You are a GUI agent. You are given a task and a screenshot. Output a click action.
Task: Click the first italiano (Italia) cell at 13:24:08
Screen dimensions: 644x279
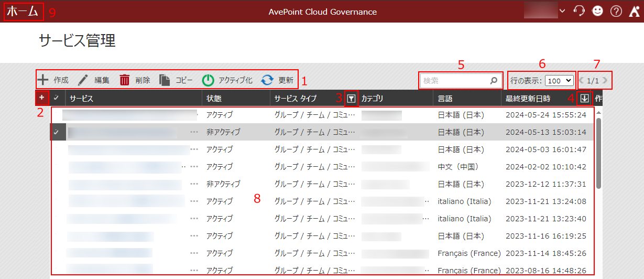click(465, 201)
